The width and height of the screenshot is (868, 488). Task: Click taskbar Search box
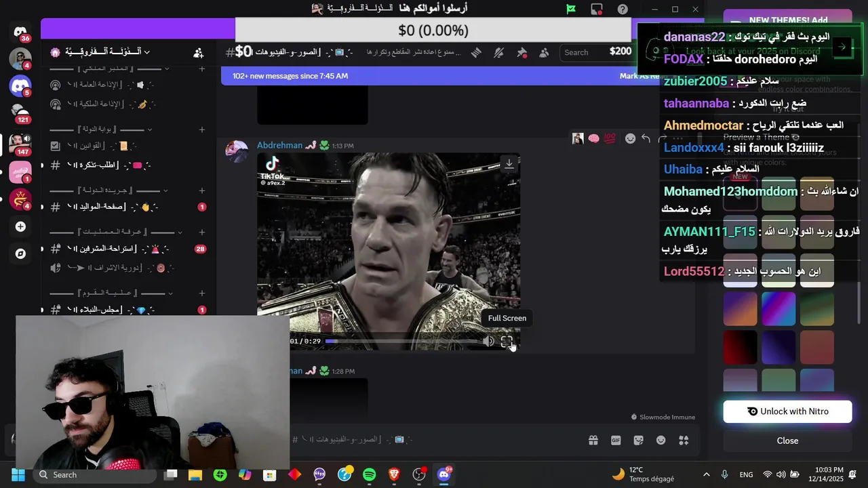pyautogui.click(x=95, y=474)
